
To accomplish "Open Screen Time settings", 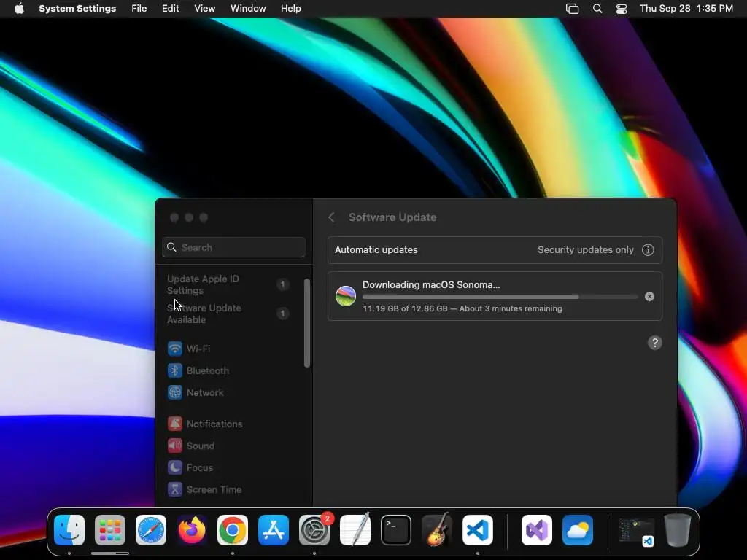I will 205,489.
